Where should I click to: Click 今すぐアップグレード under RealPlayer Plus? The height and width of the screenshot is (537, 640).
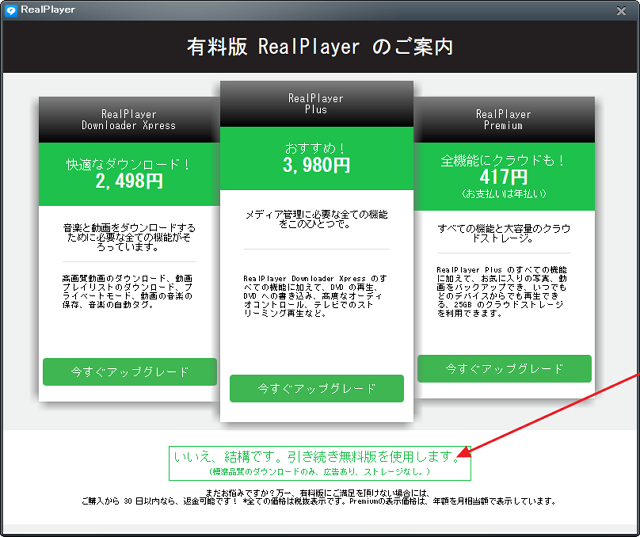316,388
